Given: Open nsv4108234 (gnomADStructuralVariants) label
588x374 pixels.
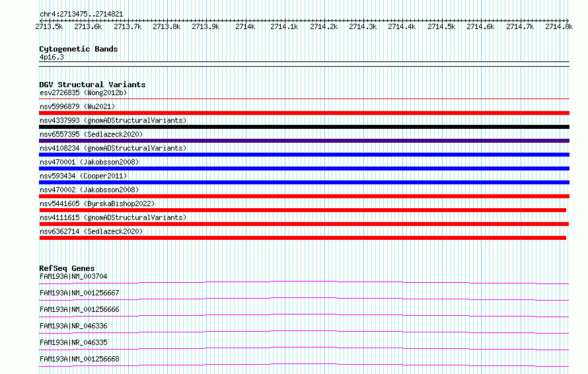Looking at the screenshot, I should (x=113, y=148).
